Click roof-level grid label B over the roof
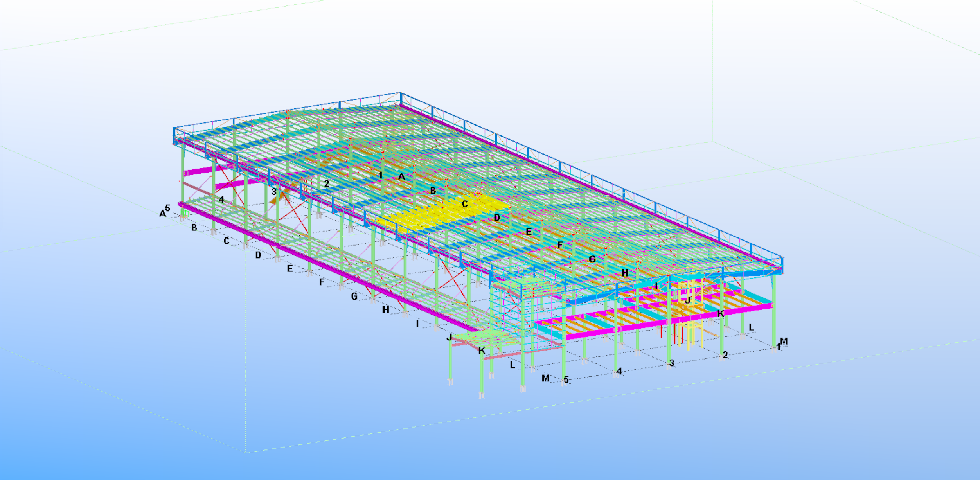This screenshot has width=980, height=480. [433, 191]
